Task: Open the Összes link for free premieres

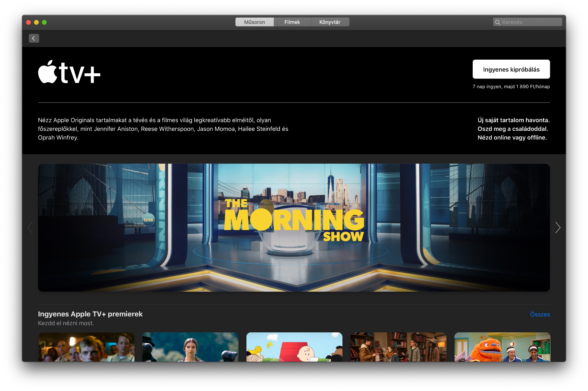Action: 540,314
